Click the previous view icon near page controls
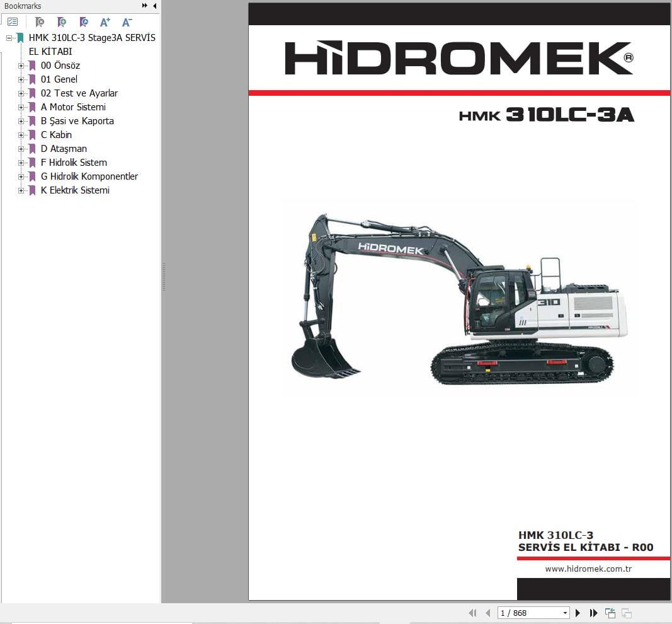The height and width of the screenshot is (624, 672). click(610, 612)
